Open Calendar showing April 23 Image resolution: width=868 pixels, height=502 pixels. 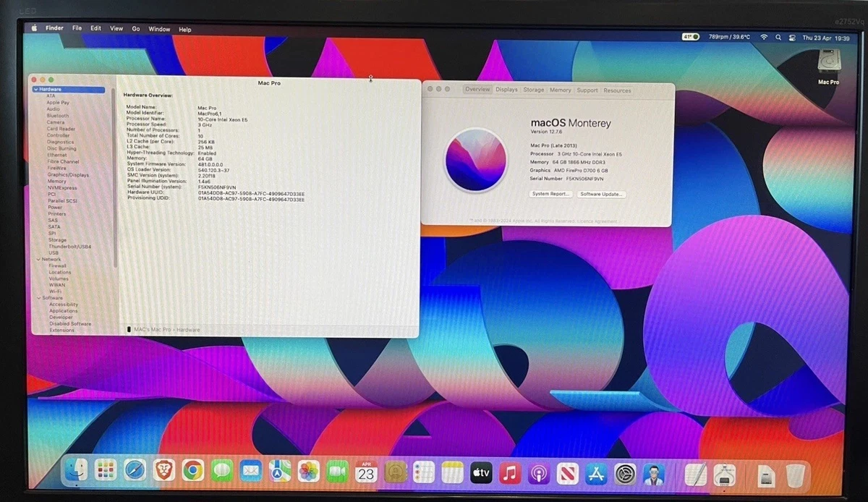click(366, 472)
